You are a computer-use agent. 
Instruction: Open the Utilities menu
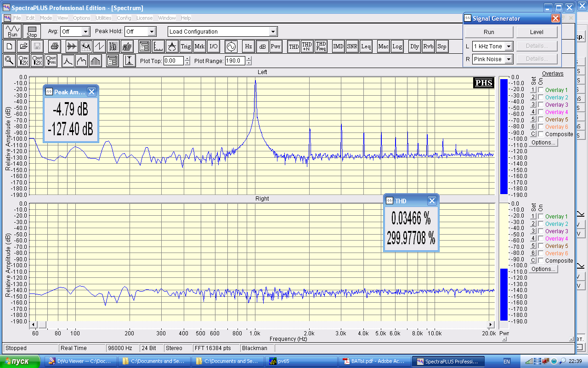[103, 18]
